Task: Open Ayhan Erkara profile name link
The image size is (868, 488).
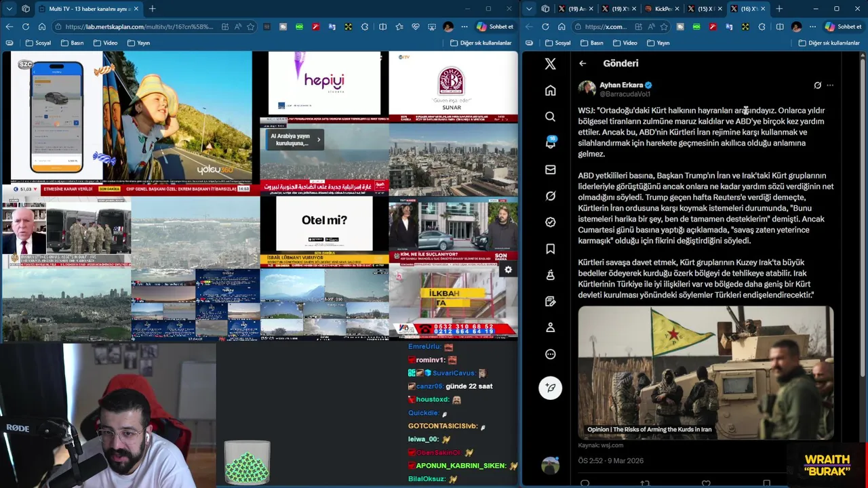Action: (621, 85)
